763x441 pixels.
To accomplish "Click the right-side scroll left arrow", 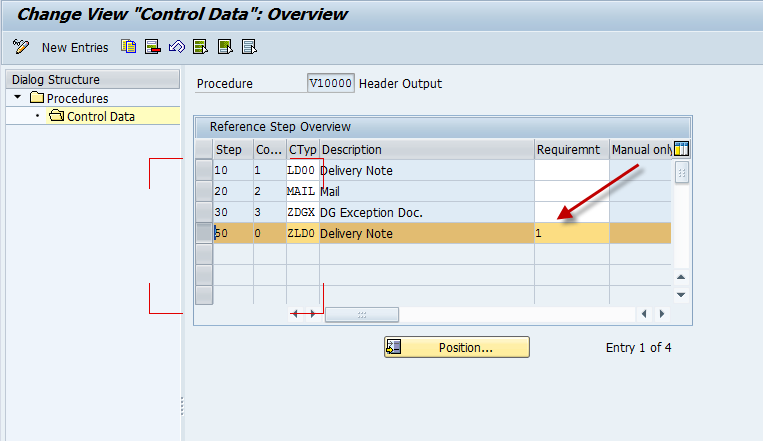I will pos(644,314).
